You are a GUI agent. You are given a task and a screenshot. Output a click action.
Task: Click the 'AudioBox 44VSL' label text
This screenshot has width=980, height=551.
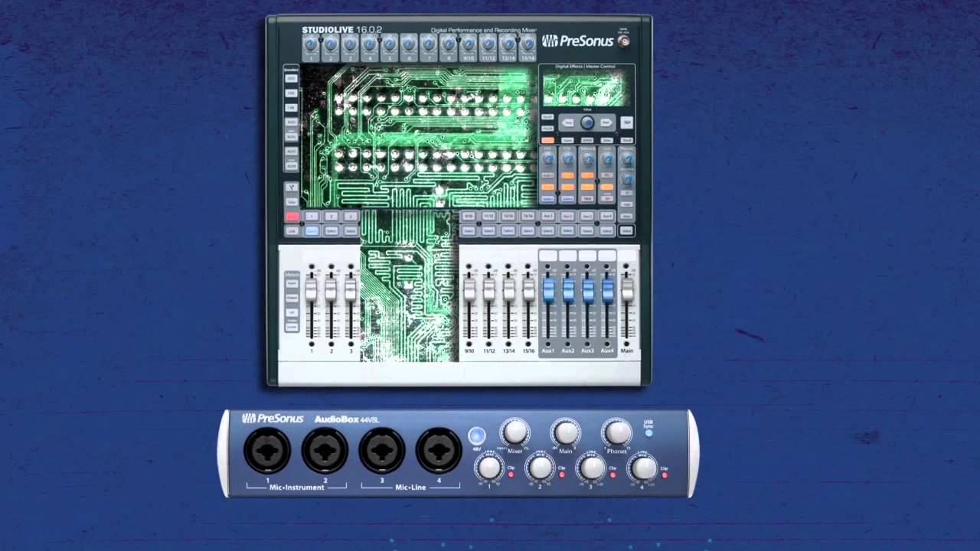(x=347, y=419)
